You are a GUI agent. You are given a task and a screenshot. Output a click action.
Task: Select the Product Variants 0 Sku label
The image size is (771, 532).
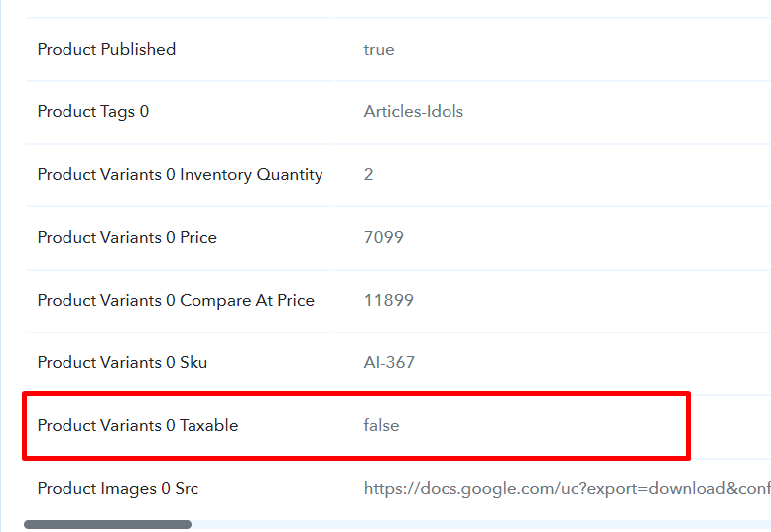coord(122,363)
